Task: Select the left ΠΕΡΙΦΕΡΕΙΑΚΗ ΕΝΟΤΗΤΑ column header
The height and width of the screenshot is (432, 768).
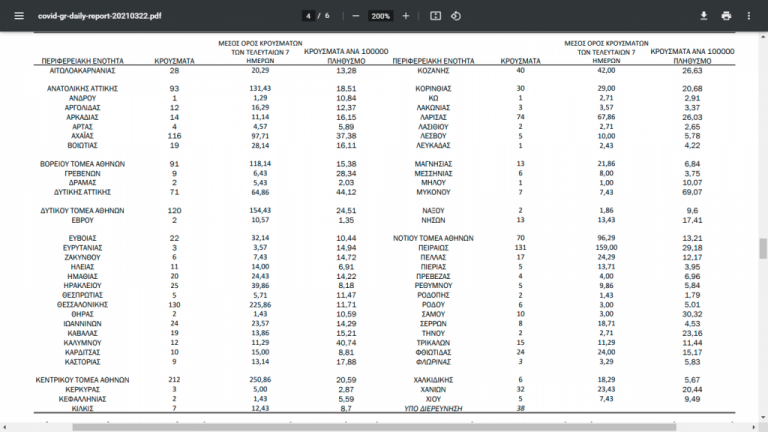Action: point(82,61)
